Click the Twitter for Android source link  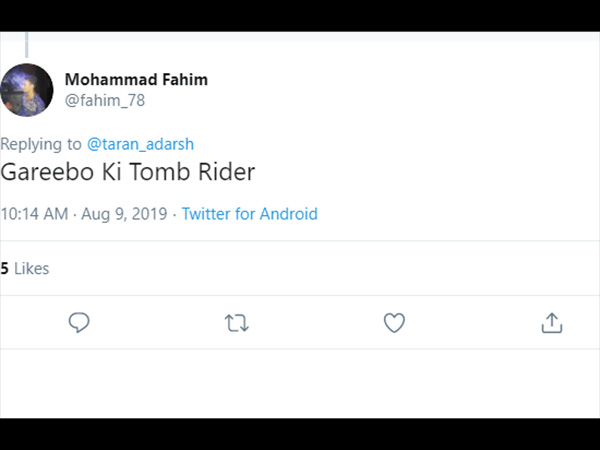coord(249,214)
